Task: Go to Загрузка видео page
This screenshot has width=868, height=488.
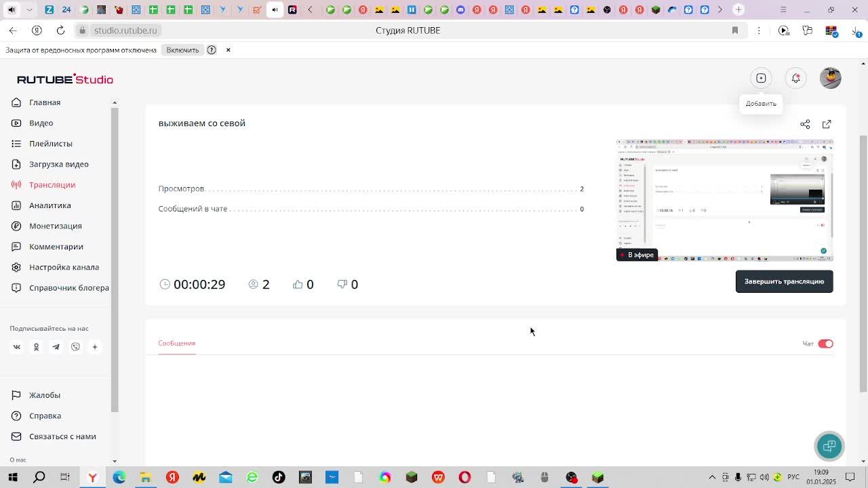Action: tap(59, 164)
